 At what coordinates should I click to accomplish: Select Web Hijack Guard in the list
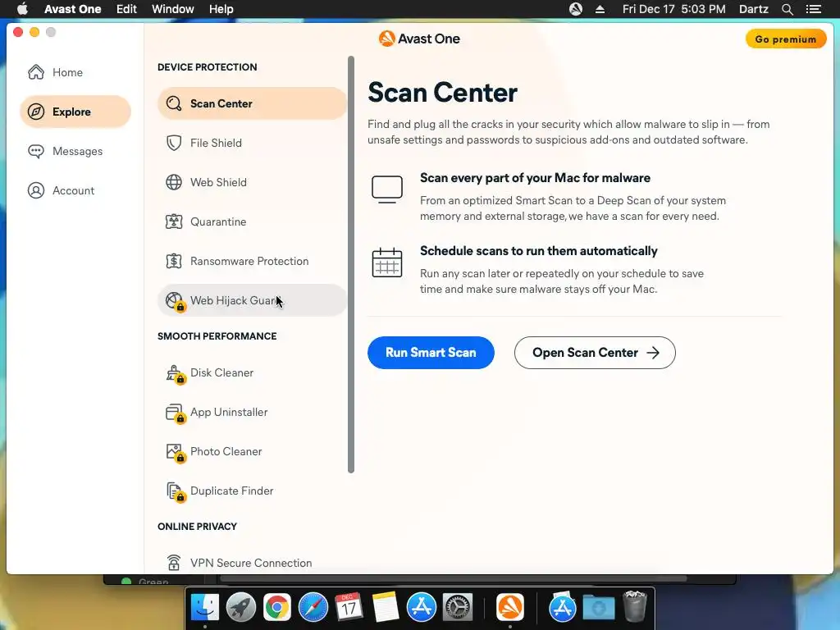tap(252, 300)
